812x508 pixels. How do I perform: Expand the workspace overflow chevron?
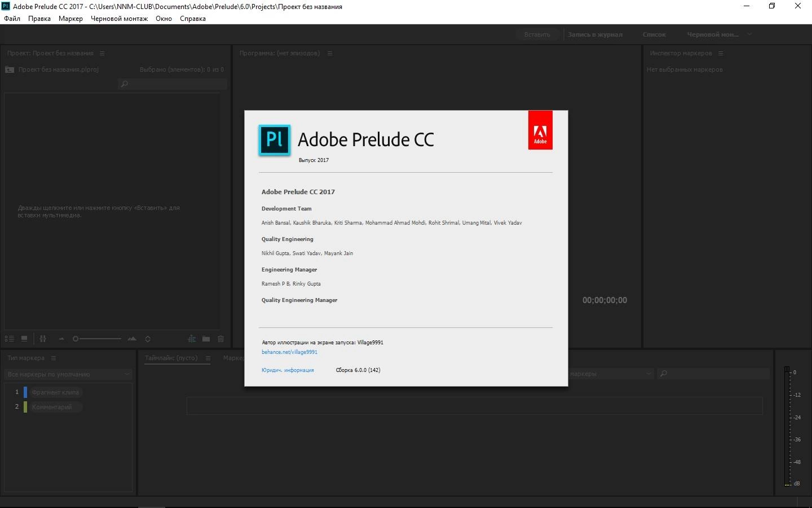[749, 34]
